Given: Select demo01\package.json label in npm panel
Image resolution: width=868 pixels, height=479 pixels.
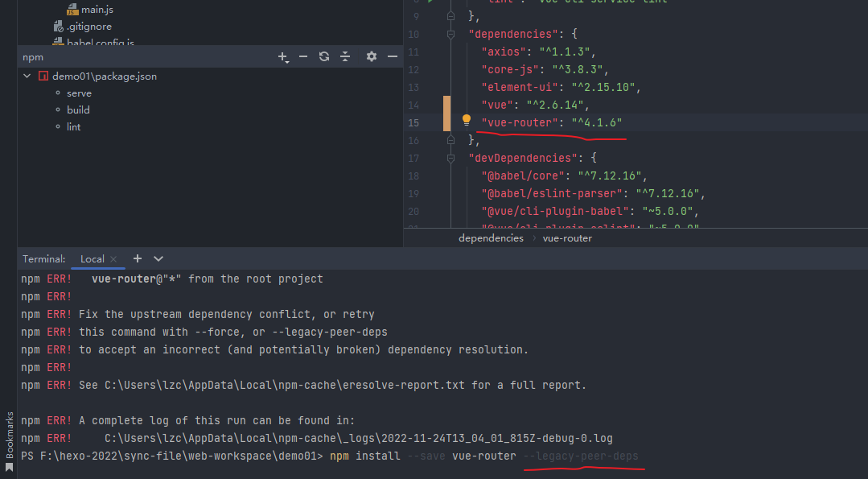Looking at the screenshot, I should 105,76.
